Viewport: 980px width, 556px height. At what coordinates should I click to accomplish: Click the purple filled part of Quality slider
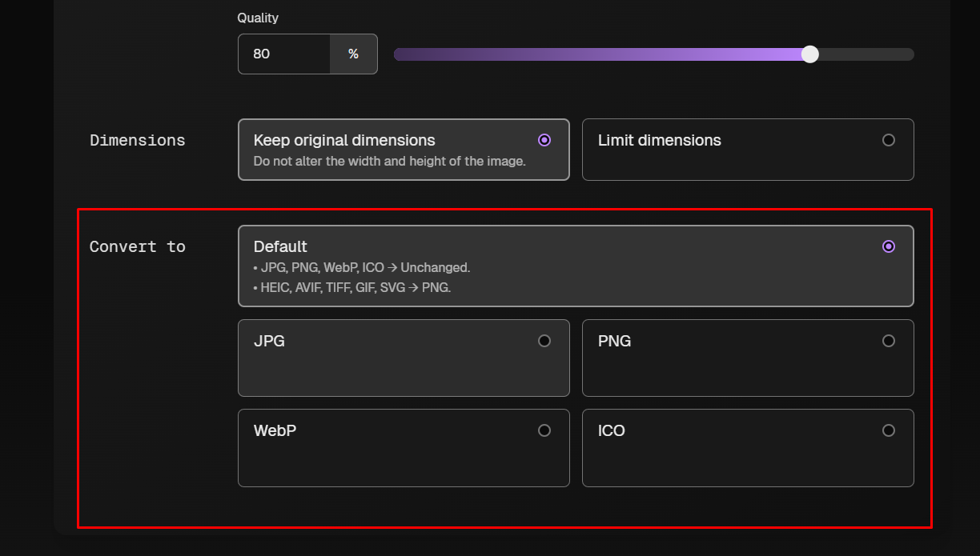coord(600,54)
